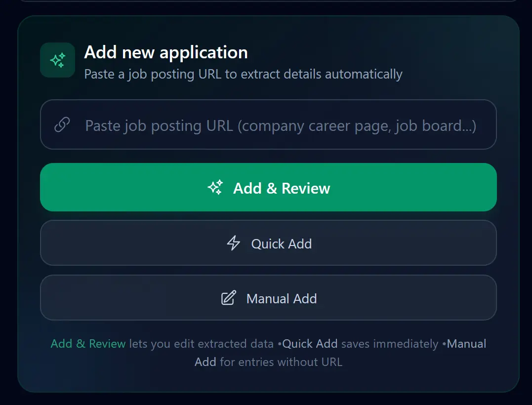The width and height of the screenshot is (532, 405).
Task: Select the sparkle logo next to the heading
Action: (57, 60)
